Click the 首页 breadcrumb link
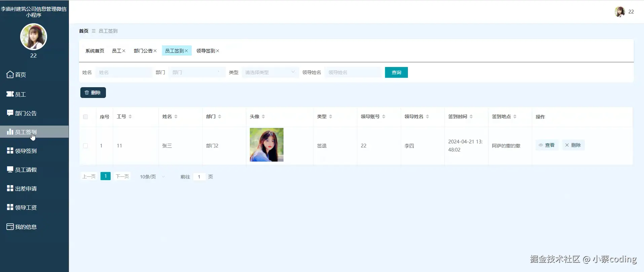 (x=84, y=31)
